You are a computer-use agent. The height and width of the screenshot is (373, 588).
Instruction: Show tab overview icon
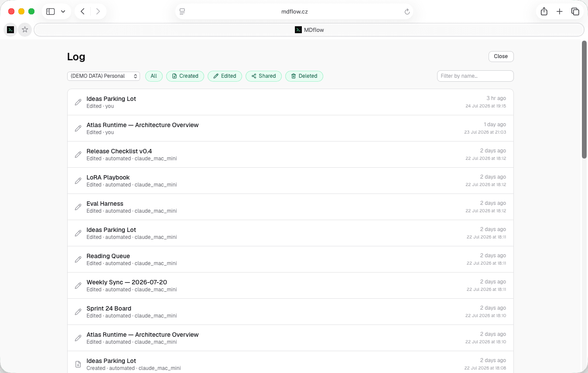click(575, 12)
